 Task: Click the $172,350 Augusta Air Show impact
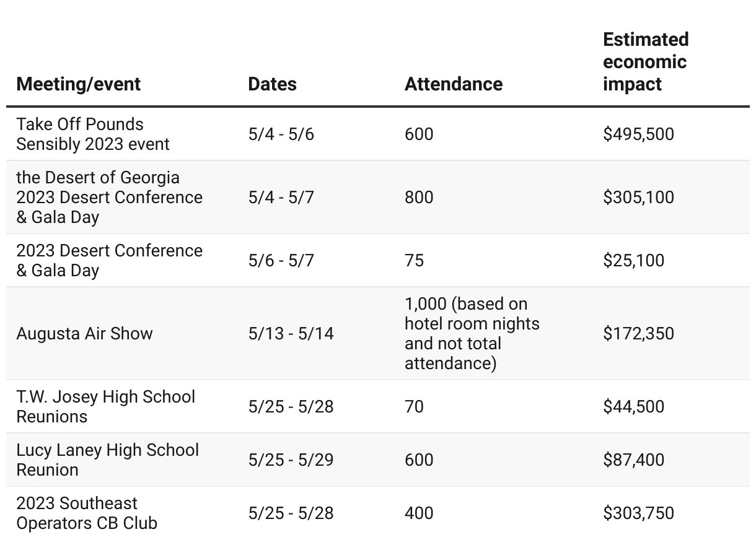pyautogui.click(x=638, y=333)
